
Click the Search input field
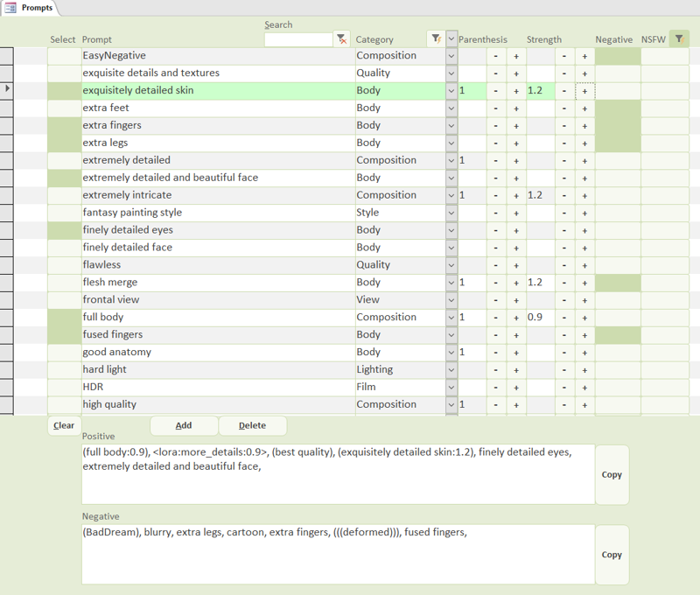coord(298,39)
